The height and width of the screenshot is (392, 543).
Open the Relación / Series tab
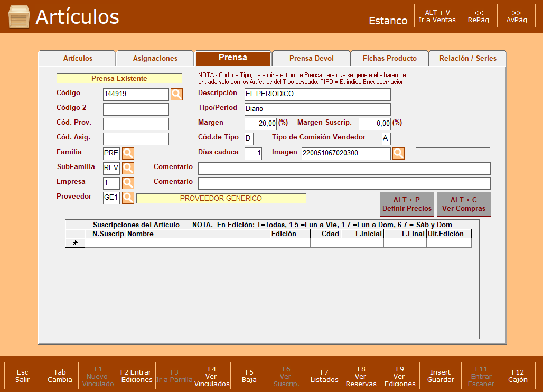point(468,58)
